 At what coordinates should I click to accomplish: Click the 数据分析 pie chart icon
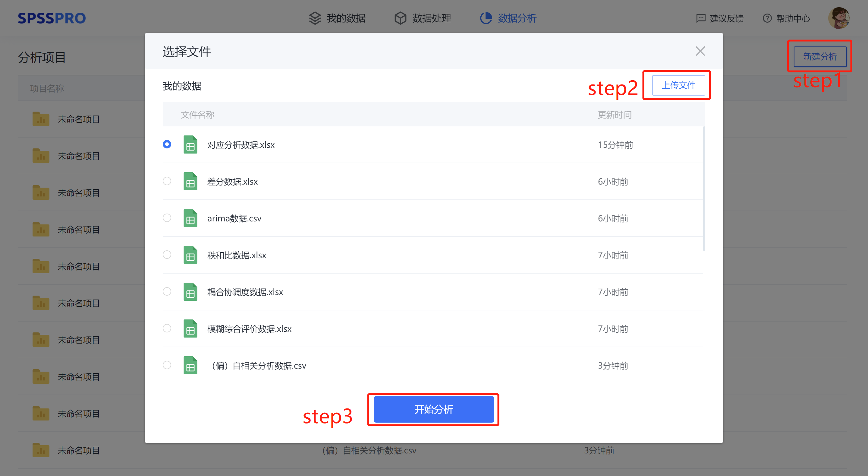(486, 18)
